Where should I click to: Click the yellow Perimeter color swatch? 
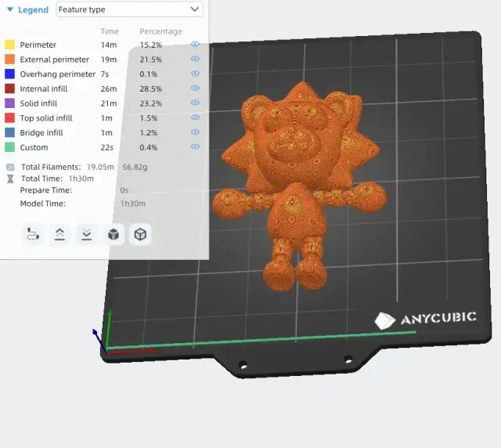(x=9, y=45)
